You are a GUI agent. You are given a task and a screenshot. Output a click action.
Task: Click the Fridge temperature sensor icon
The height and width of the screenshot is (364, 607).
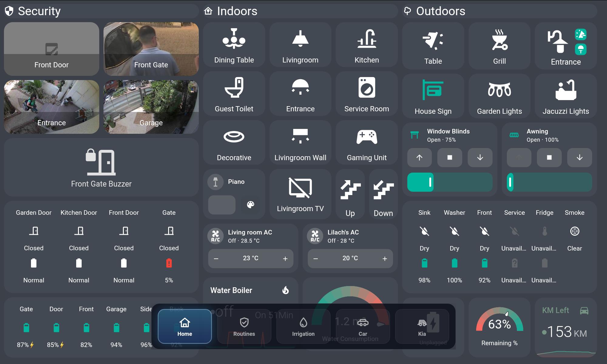click(x=544, y=231)
